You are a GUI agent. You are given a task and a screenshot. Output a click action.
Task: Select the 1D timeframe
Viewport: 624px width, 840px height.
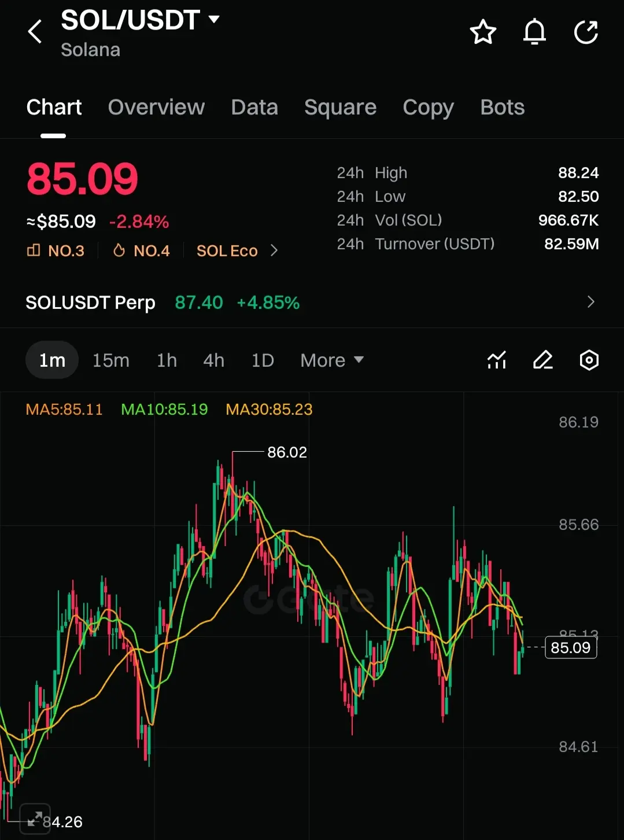click(x=263, y=360)
